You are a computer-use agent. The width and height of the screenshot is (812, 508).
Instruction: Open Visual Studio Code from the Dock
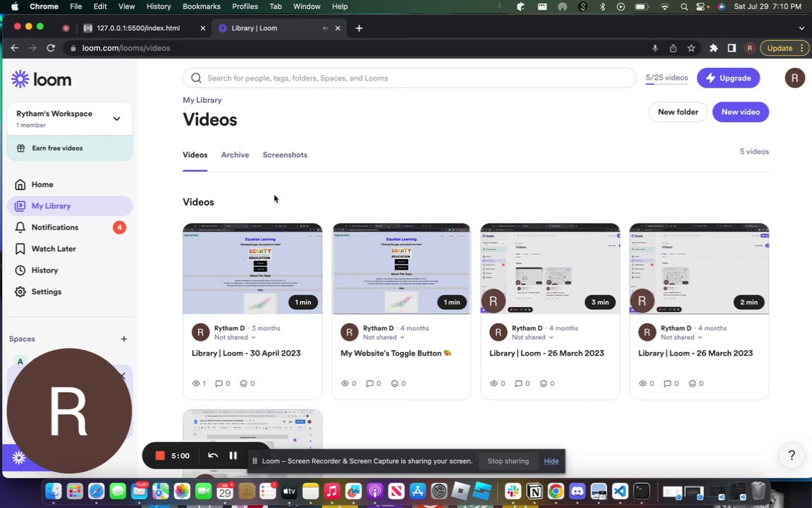[x=620, y=490]
